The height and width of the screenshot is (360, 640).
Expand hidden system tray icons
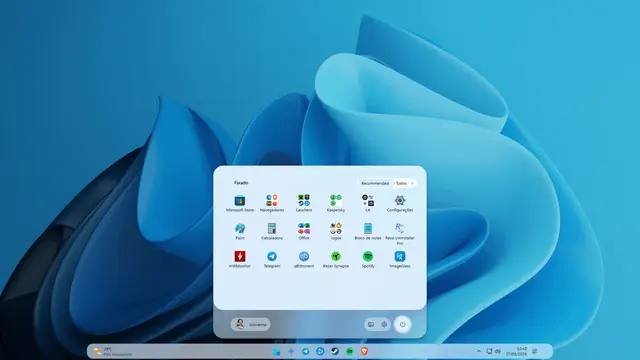[479, 351]
